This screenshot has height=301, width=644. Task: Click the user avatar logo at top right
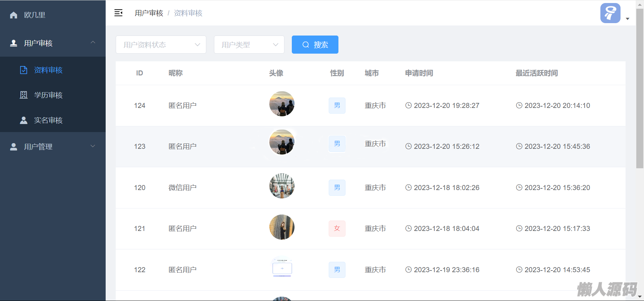(x=610, y=13)
